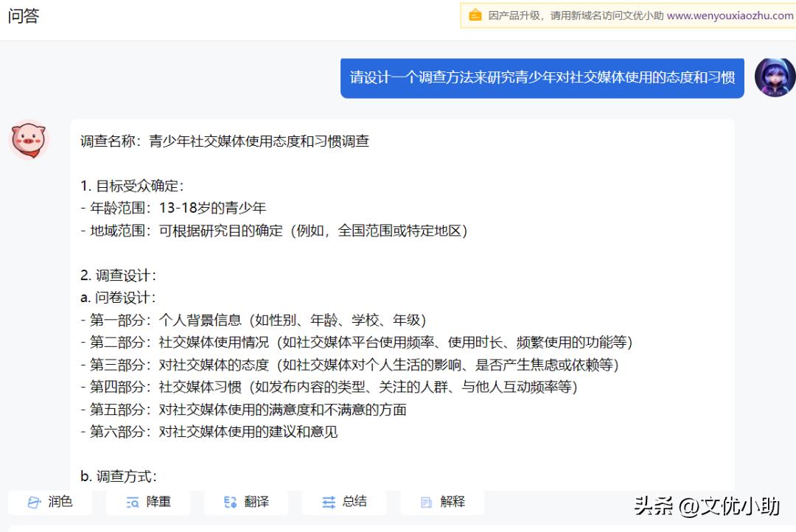The width and height of the screenshot is (796, 532).
Task: Click the orange notice icon in banner
Action: pyautogui.click(x=475, y=15)
